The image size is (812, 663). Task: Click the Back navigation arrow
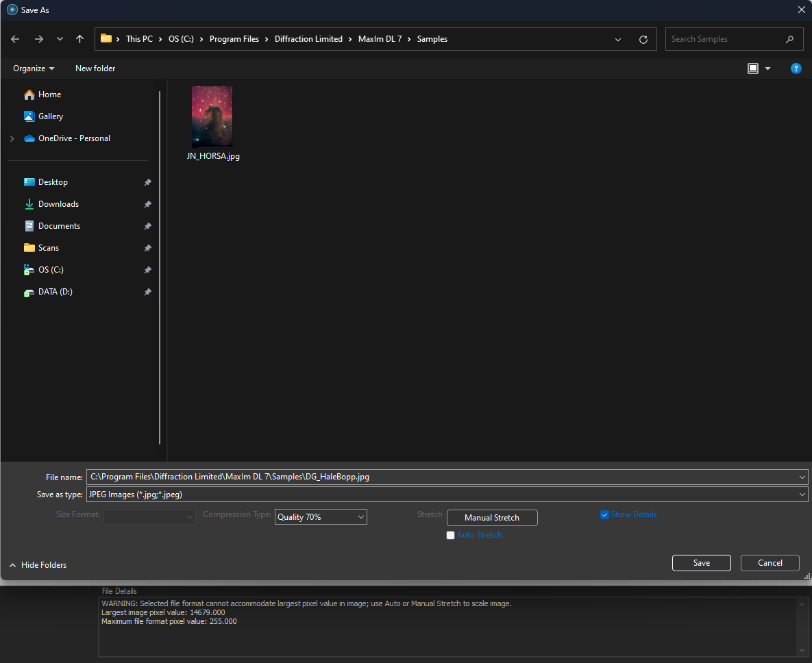tap(15, 39)
